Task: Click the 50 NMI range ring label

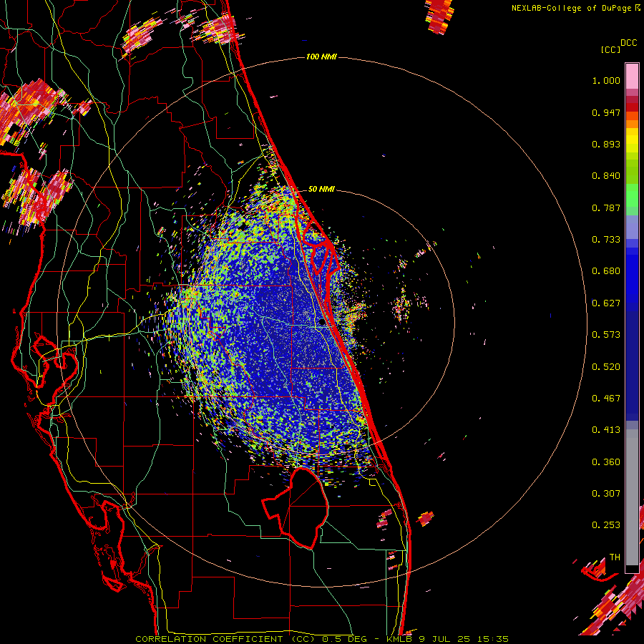Action: [x=321, y=189]
